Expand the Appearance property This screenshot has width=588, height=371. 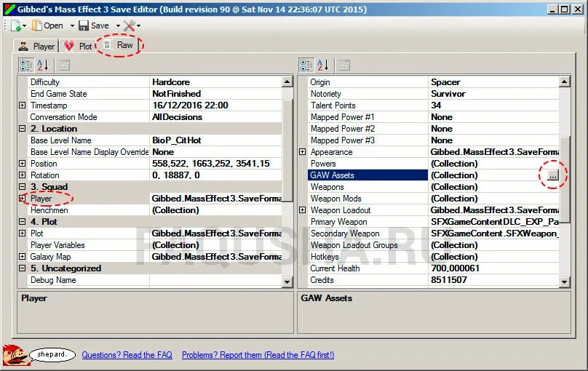302,152
